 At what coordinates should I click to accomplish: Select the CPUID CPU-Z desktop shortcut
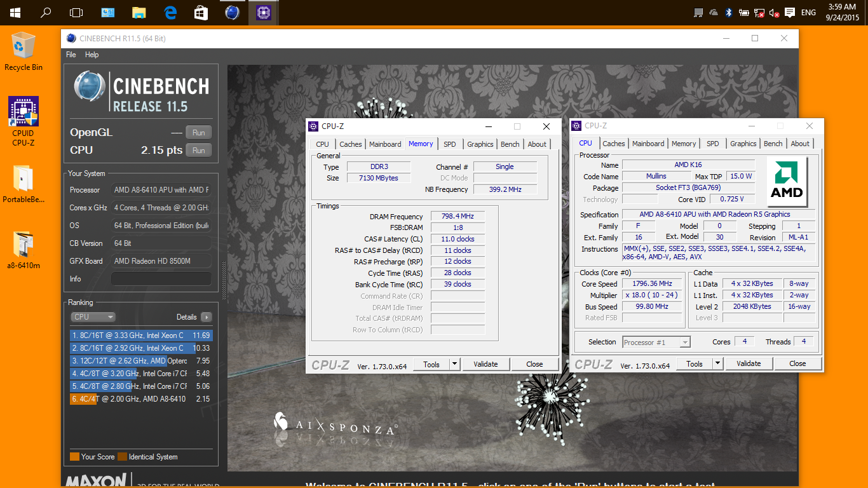tap(24, 121)
